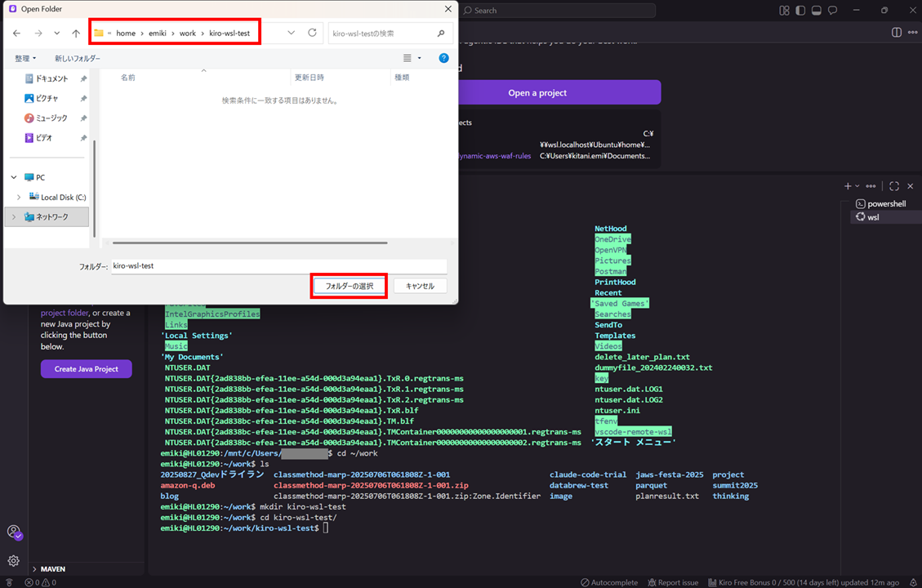Open recent locations chevron beside forward arrow
Image resolution: width=922 pixels, height=588 pixels.
(x=56, y=33)
